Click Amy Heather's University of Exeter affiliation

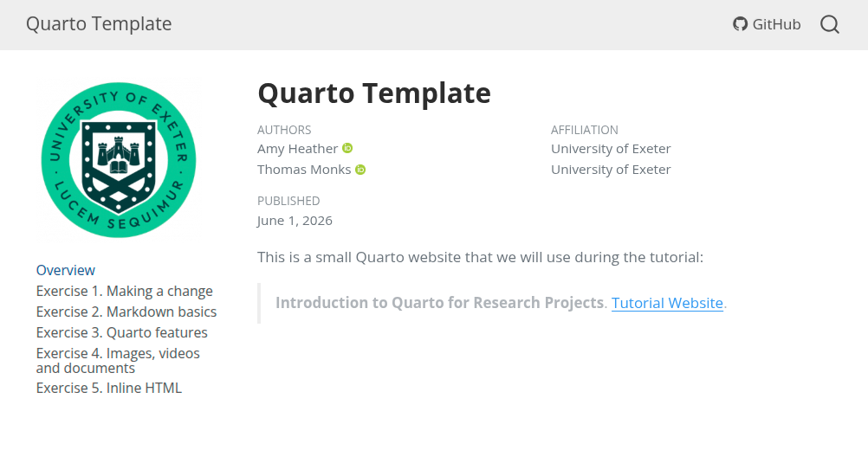[611, 149]
